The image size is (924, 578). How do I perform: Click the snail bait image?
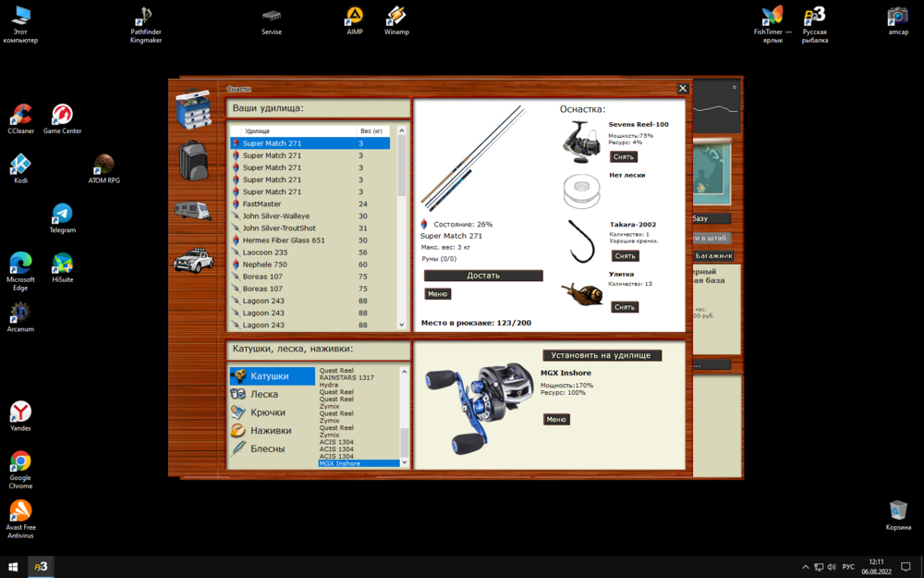coord(582,294)
